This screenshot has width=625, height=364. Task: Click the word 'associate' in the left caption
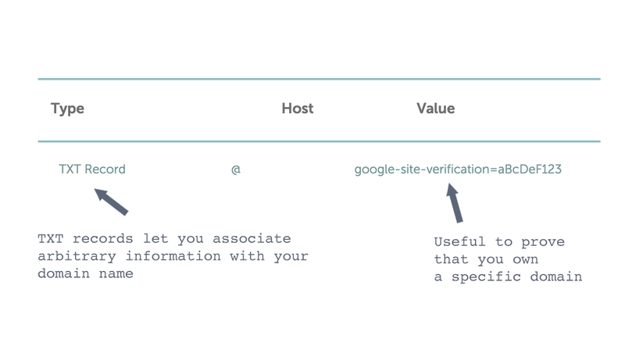pyautogui.click(x=252, y=239)
